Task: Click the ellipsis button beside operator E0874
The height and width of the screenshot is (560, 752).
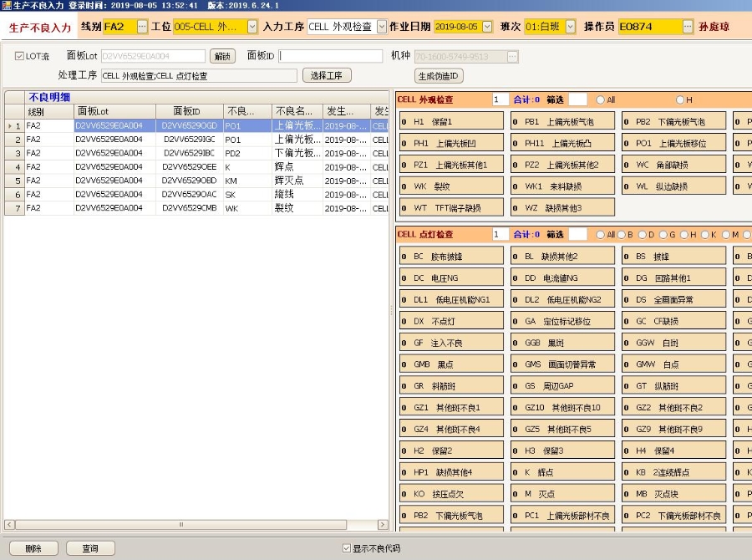Action: (x=688, y=27)
